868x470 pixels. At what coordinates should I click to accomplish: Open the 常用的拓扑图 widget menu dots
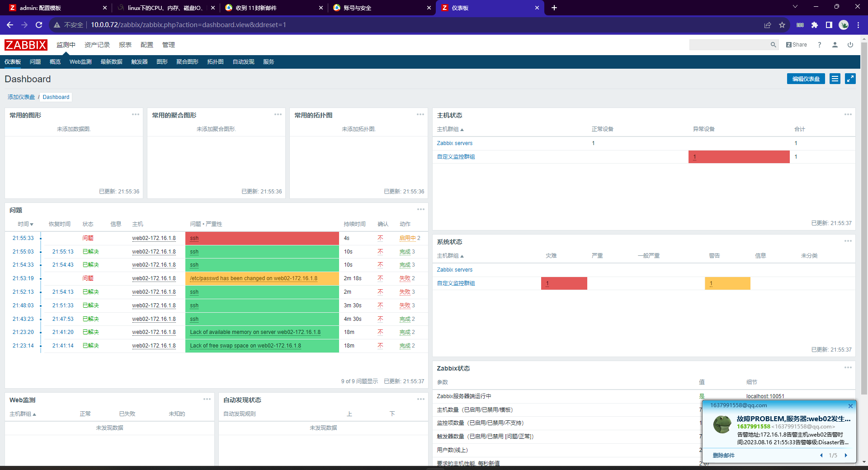(420, 114)
